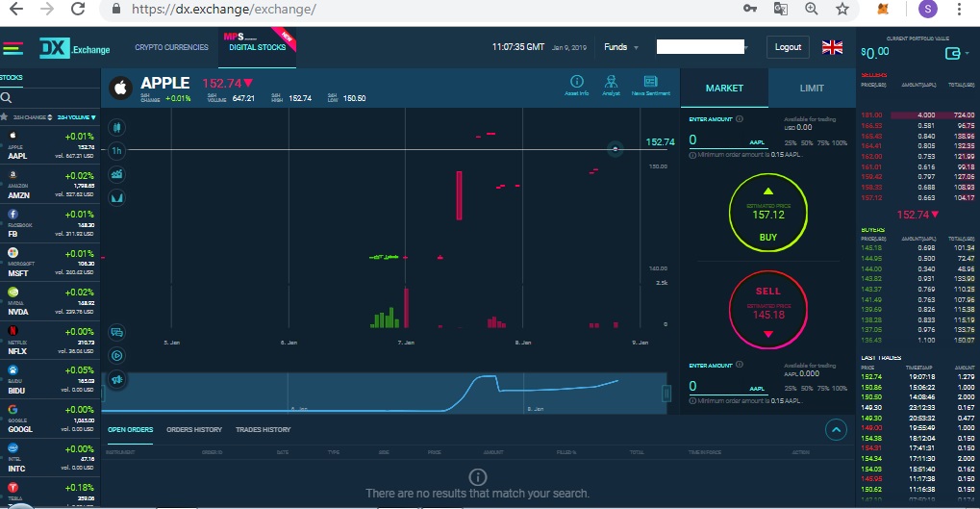Select the candlestick chart type icon

coord(117,128)
